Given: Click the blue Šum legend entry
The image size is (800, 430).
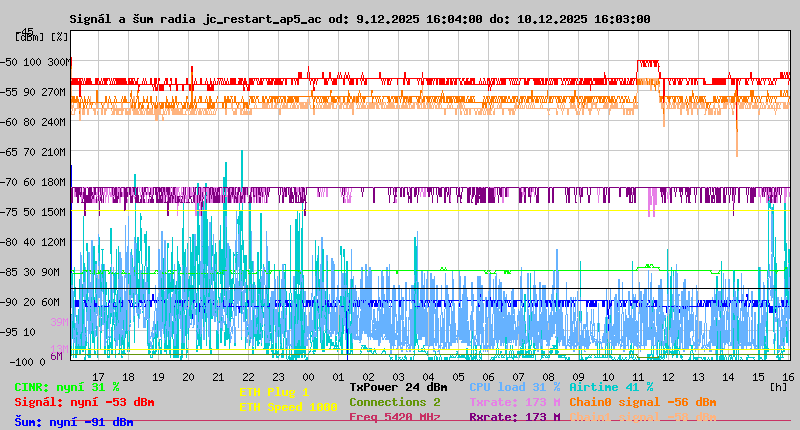Looking at the screenshot, I should tap(74, 422).
